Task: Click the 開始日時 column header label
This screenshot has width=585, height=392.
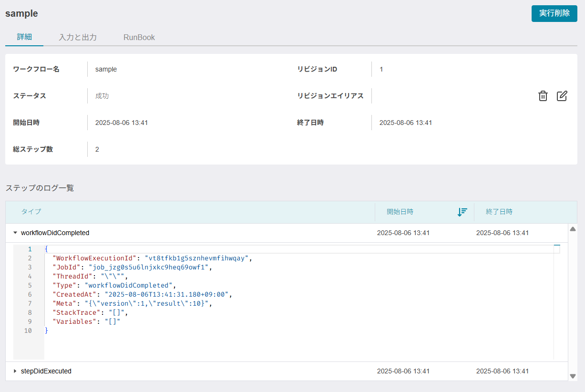Action: coord(400,212)
